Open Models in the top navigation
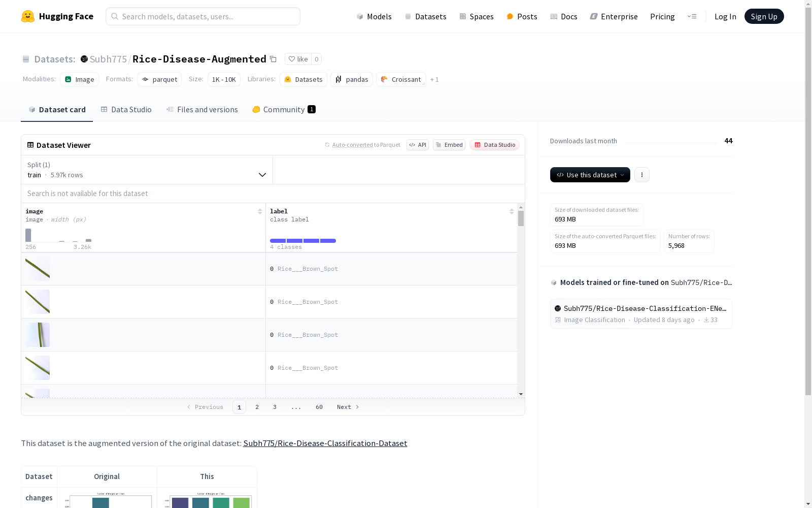Screen dimensions: 812x508 [x=374, y=16]
